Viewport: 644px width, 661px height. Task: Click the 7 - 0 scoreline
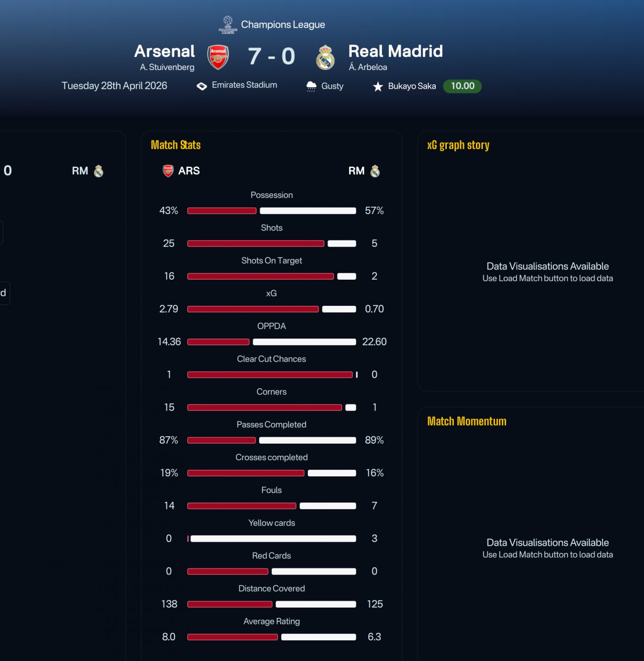click(x=272, y=56)
